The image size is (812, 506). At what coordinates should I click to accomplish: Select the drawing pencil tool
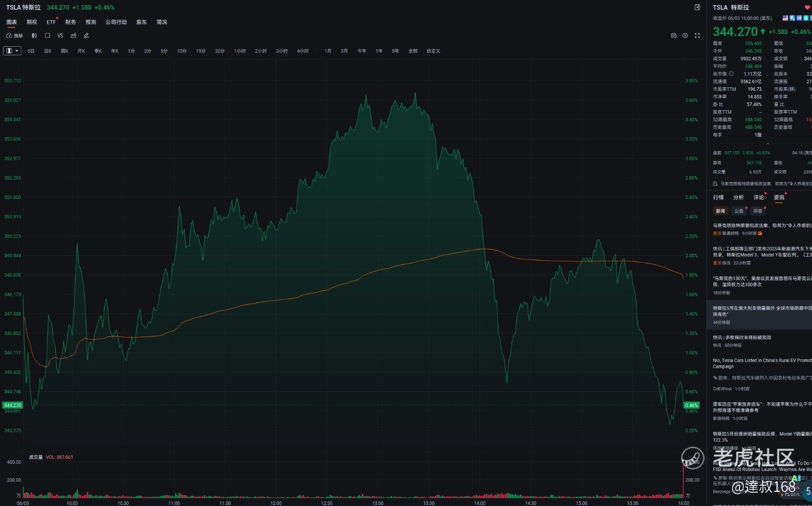coord(86,36)
